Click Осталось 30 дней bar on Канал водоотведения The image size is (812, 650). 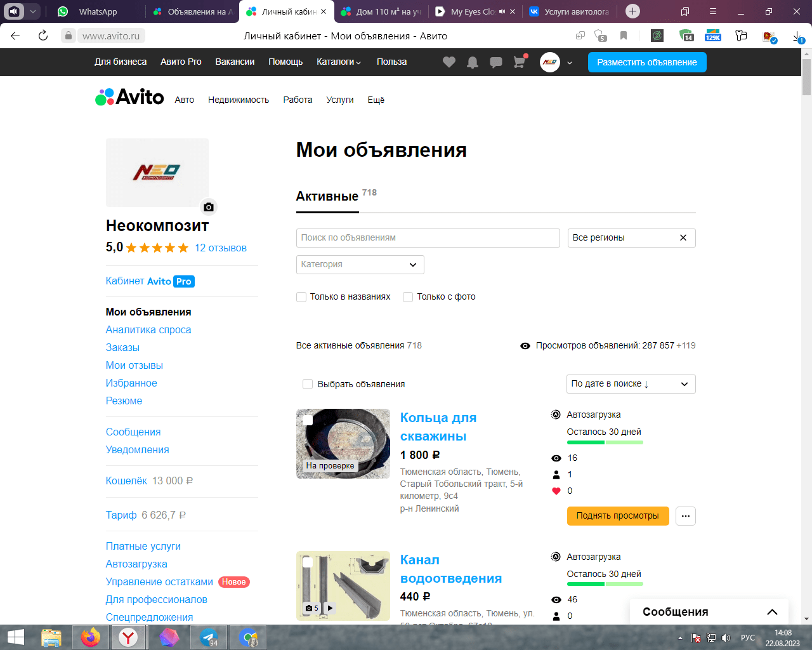(605, 584)
